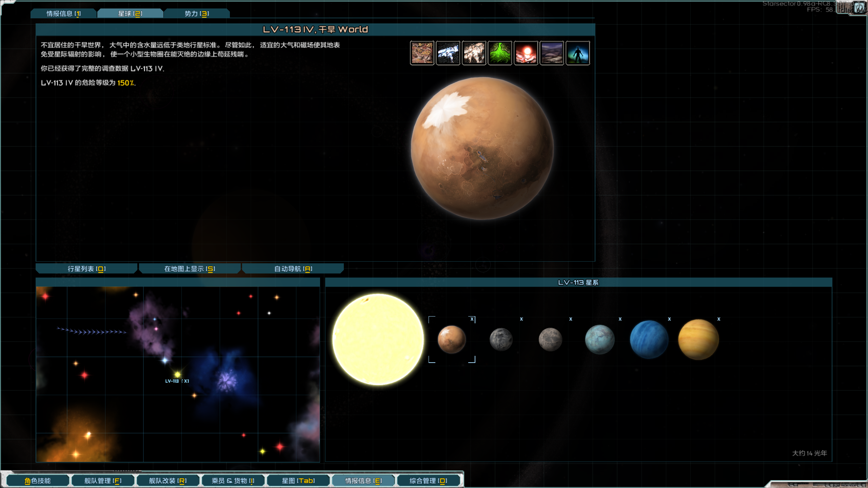Switch to the 情报信息 [1] tab

tap(63, 14)
